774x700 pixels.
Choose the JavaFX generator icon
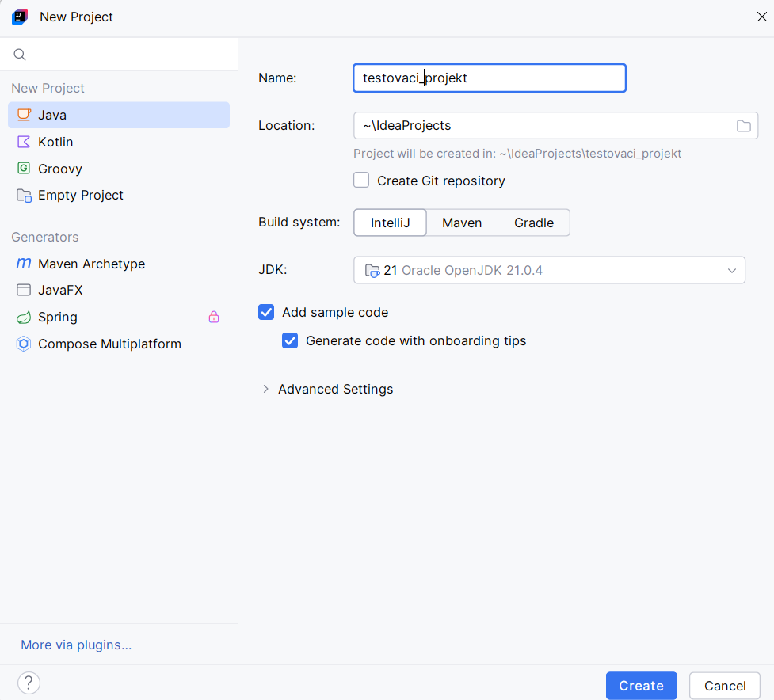[24, 290]
